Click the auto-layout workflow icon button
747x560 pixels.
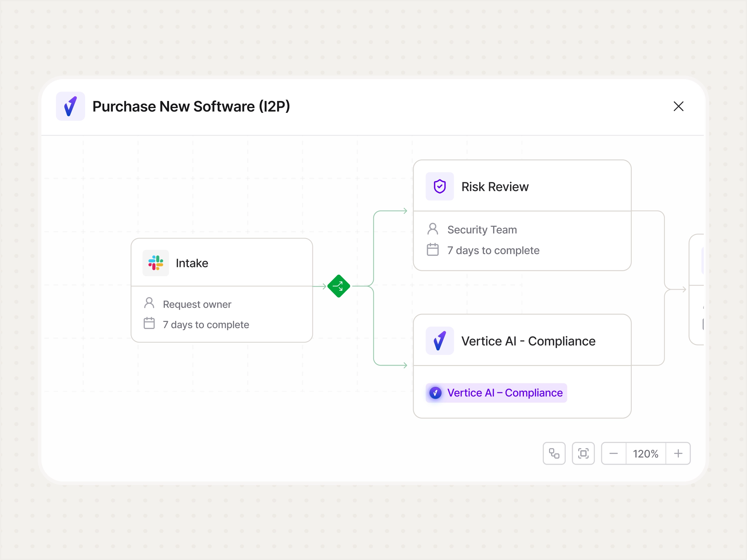[x=554, y=453]
